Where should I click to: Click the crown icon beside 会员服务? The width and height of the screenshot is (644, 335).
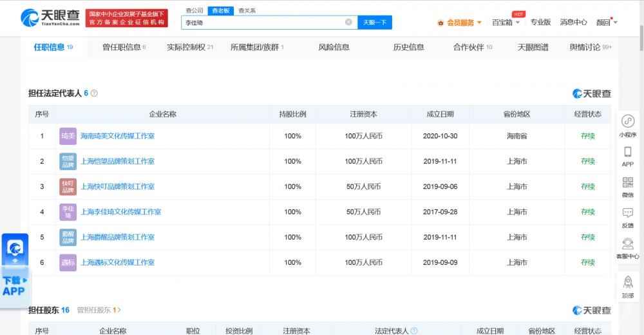coord(440,23)
